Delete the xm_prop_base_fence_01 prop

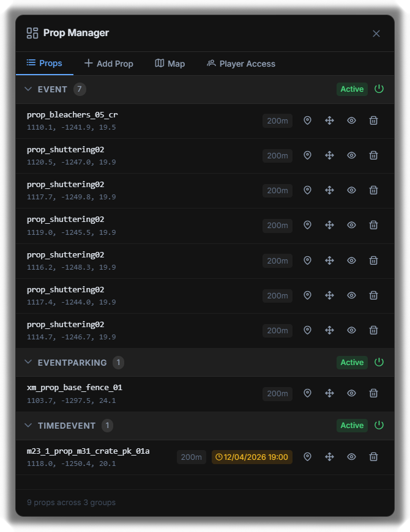373,393
